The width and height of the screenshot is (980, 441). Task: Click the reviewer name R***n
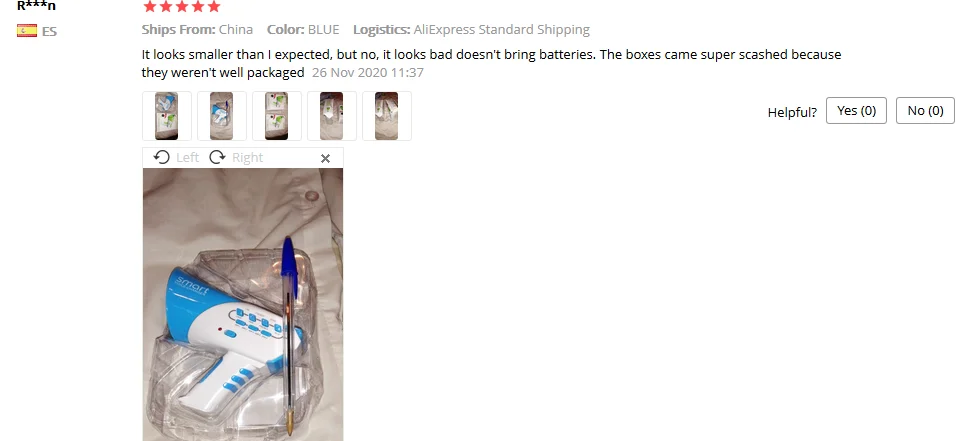[36, 6]
